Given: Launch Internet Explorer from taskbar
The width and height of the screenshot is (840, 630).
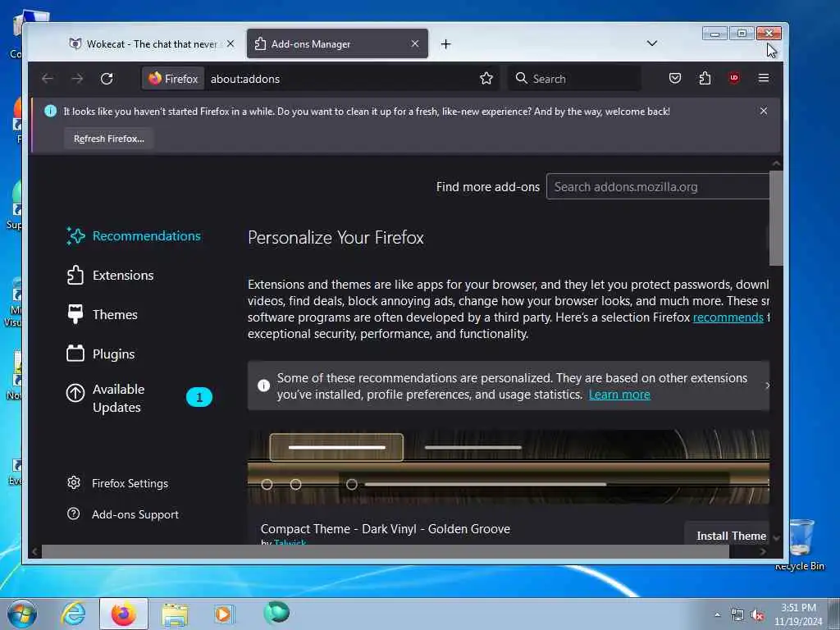Looking at the screenshot, I should coord(73,614).
